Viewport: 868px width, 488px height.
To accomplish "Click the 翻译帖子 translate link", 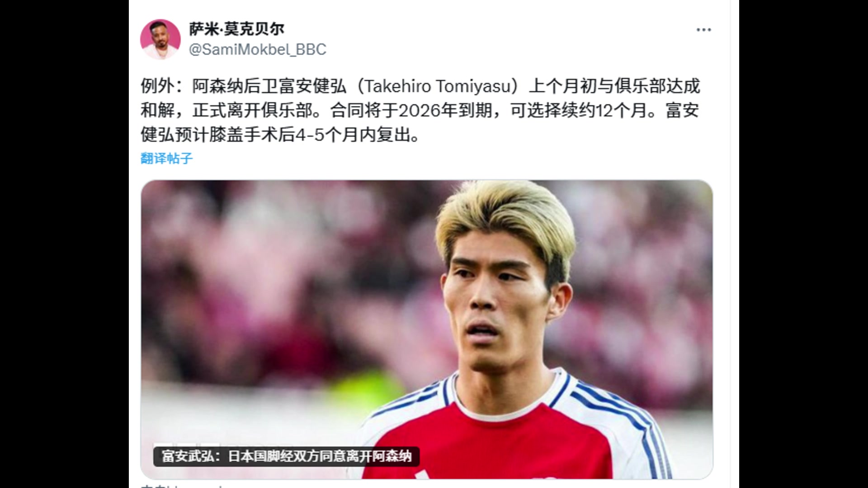I will coord(166,158).
